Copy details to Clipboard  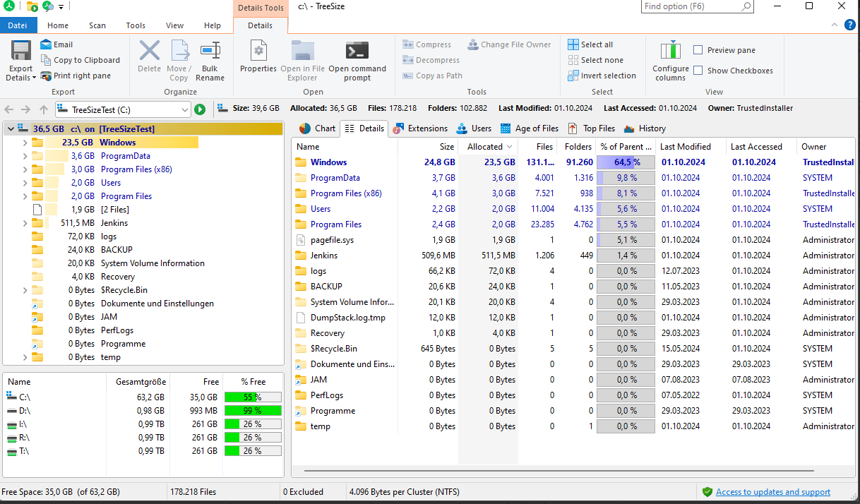pos(80,60)
